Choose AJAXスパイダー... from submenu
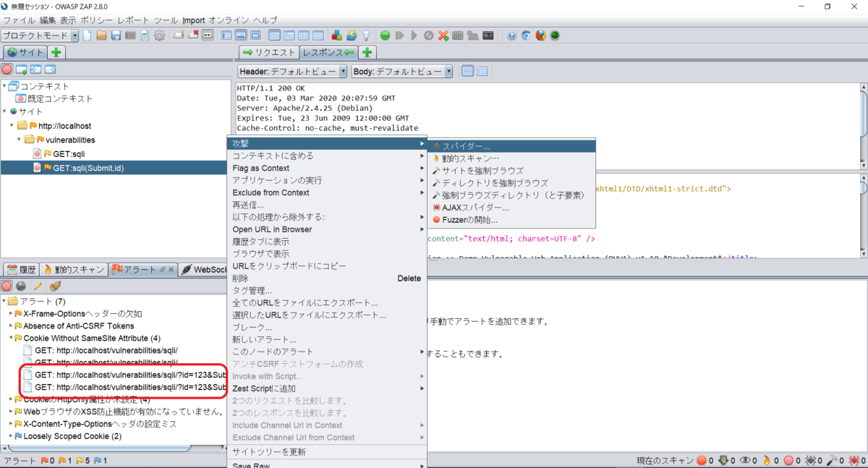The height and width of the screenshot is (468, 868). pos(513,208)
